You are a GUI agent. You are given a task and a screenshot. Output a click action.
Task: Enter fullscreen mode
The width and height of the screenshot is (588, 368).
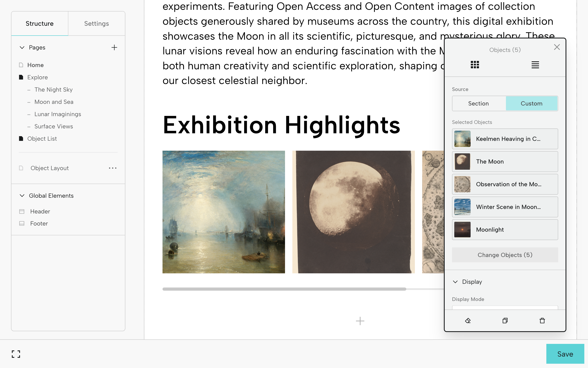[16, 354]
